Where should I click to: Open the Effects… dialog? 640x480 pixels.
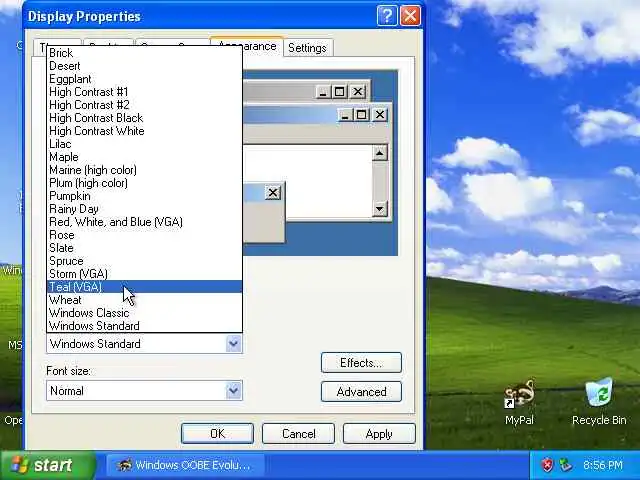pos(361,363)
